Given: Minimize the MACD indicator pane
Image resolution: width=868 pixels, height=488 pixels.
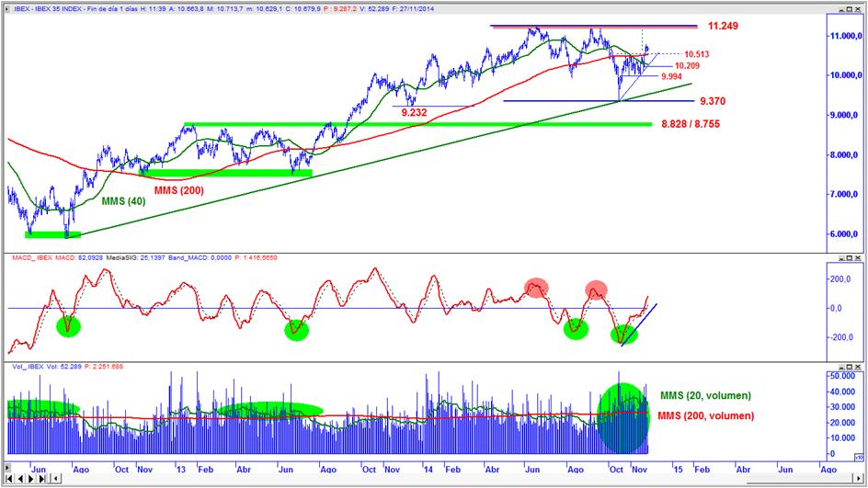Looking at the screenshot, I should click(x=841, y=258).
